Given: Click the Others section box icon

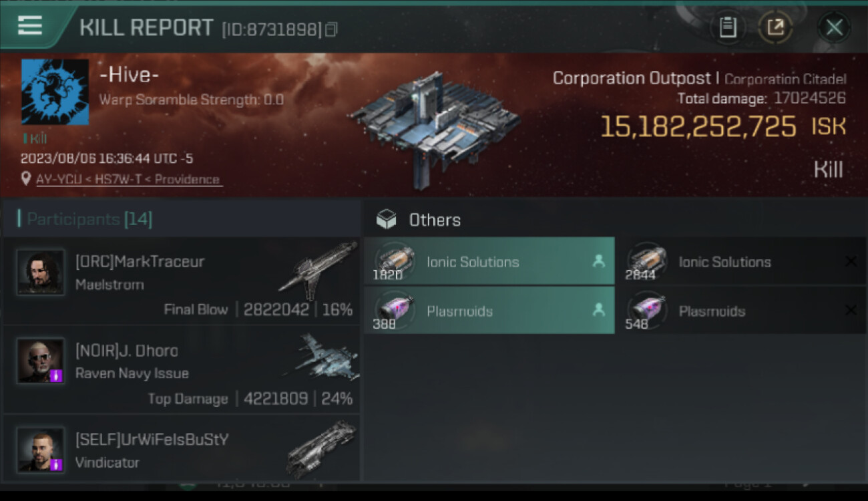Looking at the screenshot, I should pyautogui.click(x=387, y=219).
